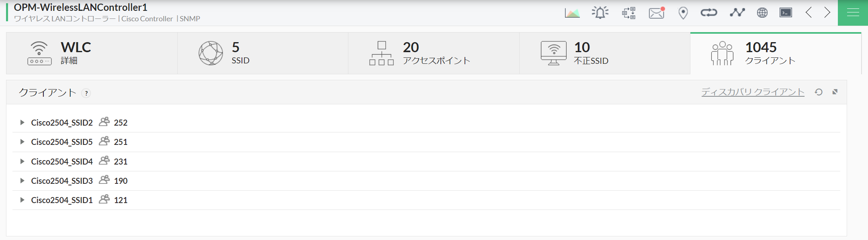The width and height of the screenshot is (868, 240).
Task: Refresh the クライアント panel
Action: click(x=819, y=92)
